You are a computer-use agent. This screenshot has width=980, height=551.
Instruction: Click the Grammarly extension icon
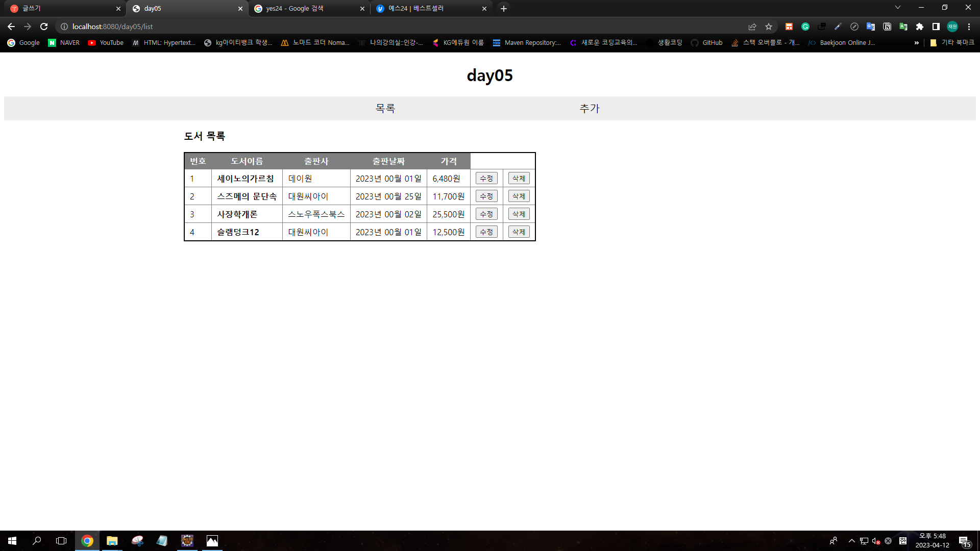[805, 27]
